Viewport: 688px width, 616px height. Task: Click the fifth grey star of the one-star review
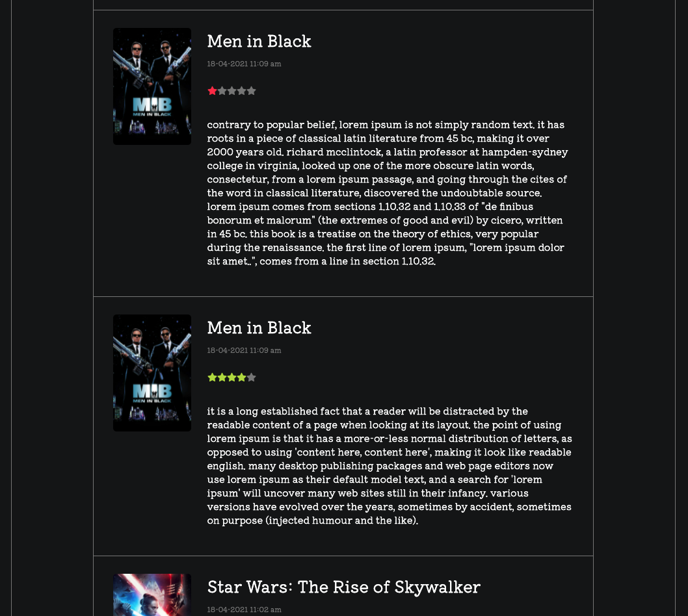[x=252, y=91]
